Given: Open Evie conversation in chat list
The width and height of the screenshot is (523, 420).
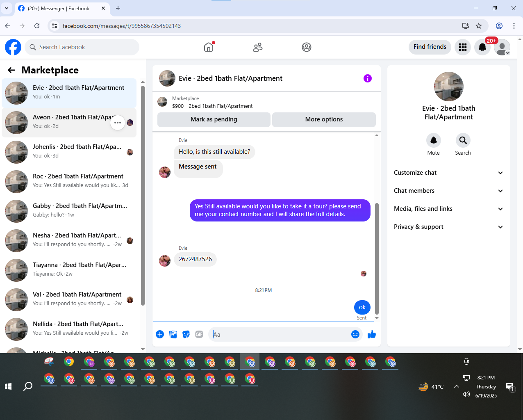Looking at the screenshot, I should pyautogui.click(x=69, y=93).
